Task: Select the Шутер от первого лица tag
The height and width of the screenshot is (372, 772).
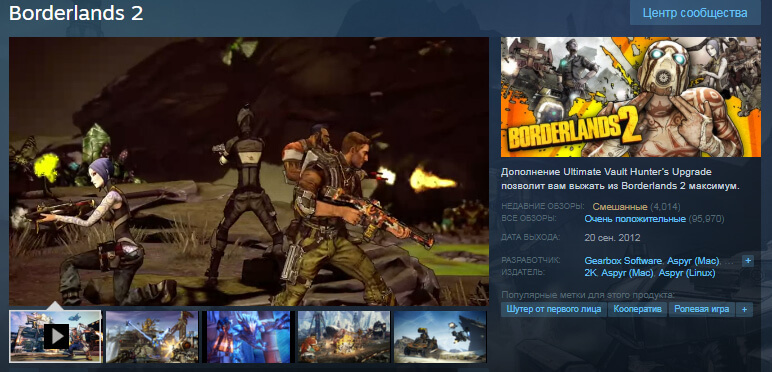Action: [554, 309]
